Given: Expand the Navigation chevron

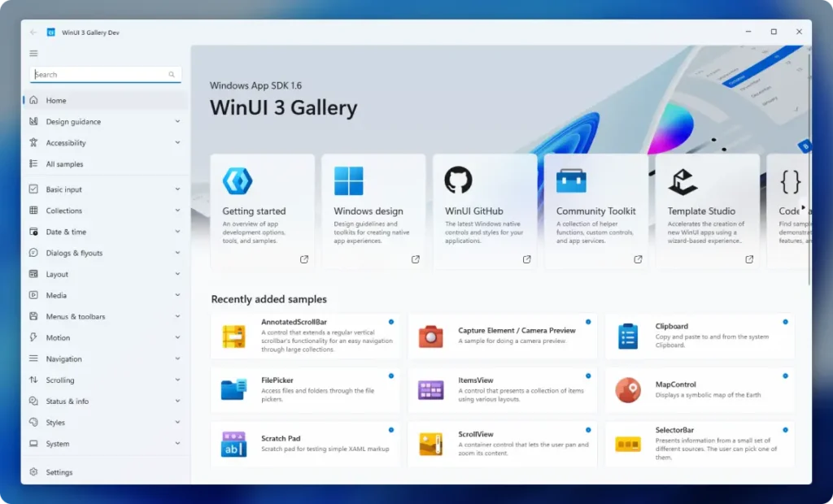Looking at the screenshot, I should tap(177, 358).
